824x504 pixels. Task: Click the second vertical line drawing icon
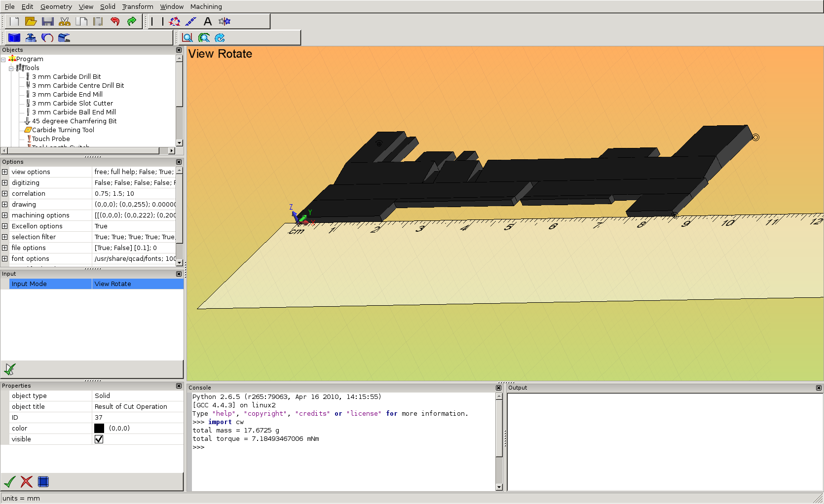163,21
